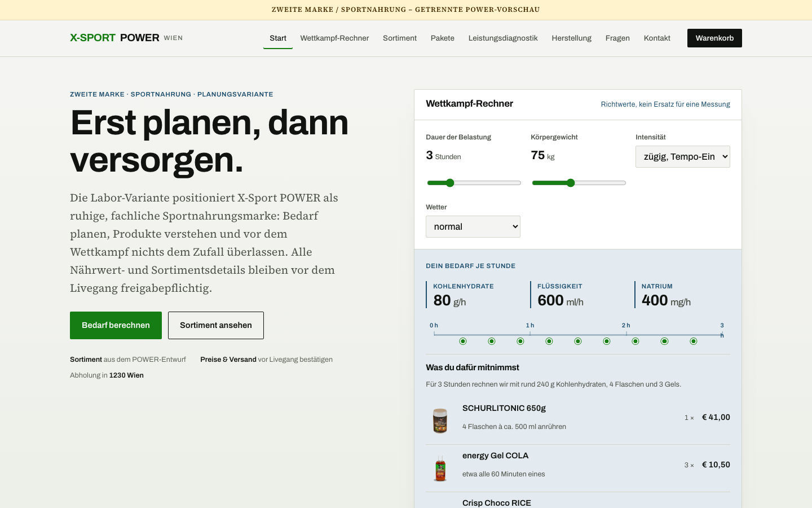The height and width of the screenshot is (508, 812).
Task: Click the 'Wettkampf-Rechner' panel heading
Action: (x=470, y=103)
